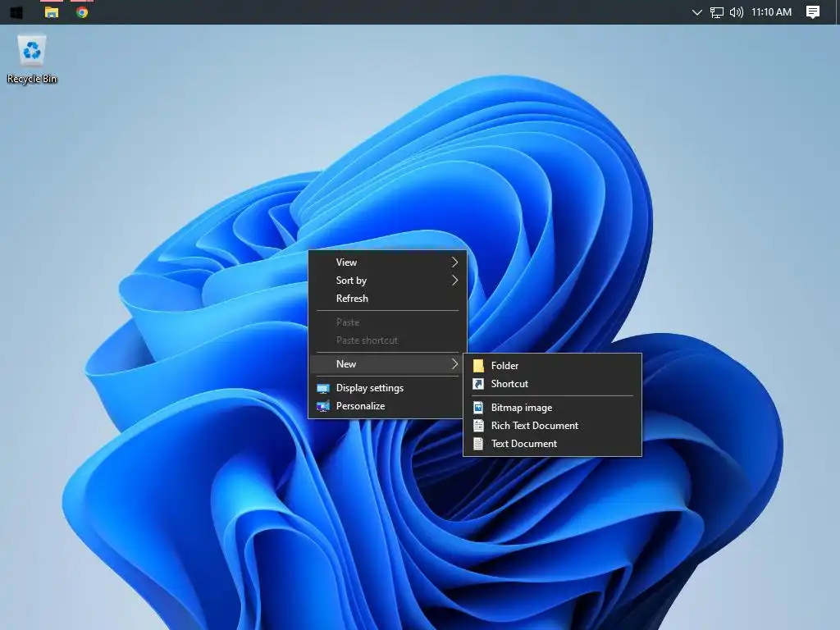Click the Display settings monitor icon
The height and width of the screenshot is (630, 840).
[323, 388]
